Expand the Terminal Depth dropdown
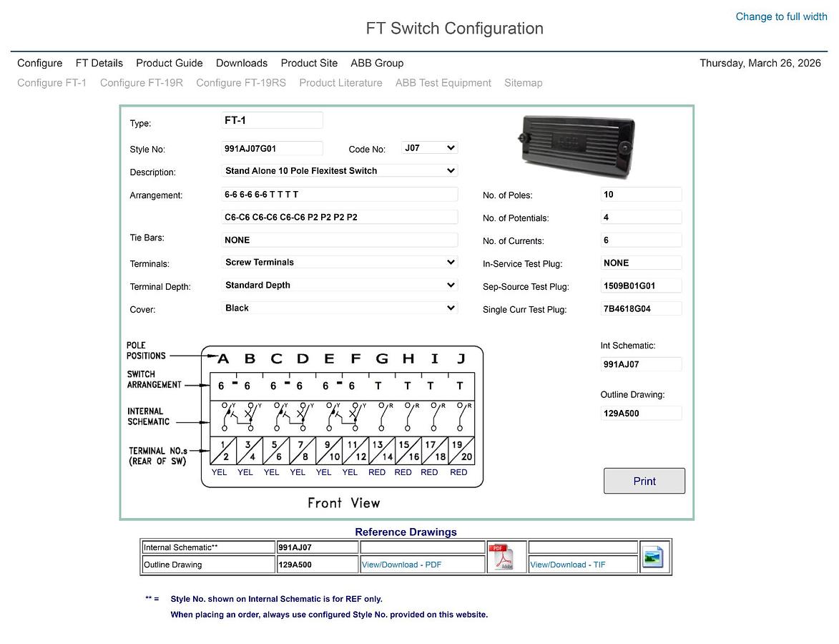Screen dimensions: 839x644 tap(339, 286)
